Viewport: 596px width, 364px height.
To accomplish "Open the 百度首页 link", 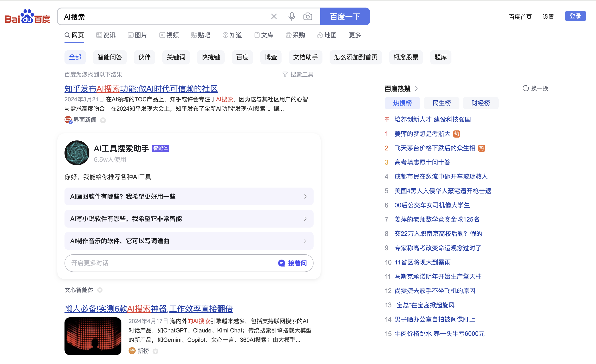I will click(x=520, y=17).
